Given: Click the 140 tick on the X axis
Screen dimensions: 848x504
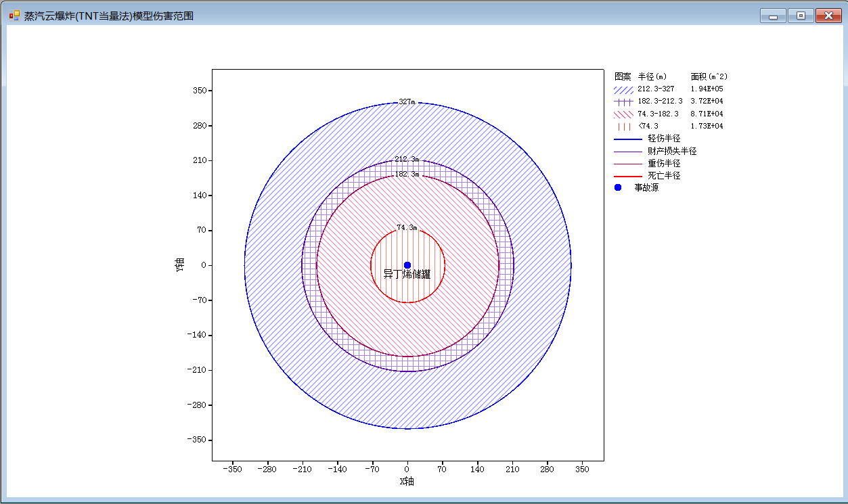Looking at the screenshot, I should (477, 469).
